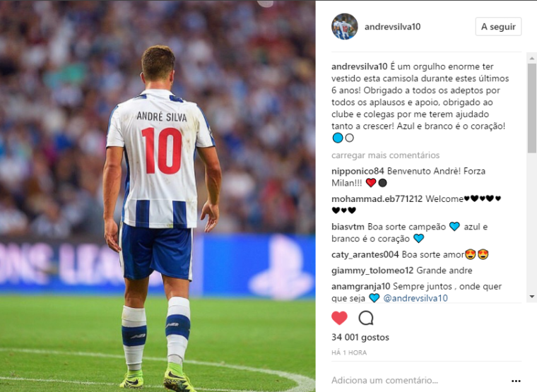Image resolution: width=537 pixels, height=392 pixels.
Task: Open mohammad.eb771212 commenter profile
Action: pyautogui.click(x=377, y=199)
